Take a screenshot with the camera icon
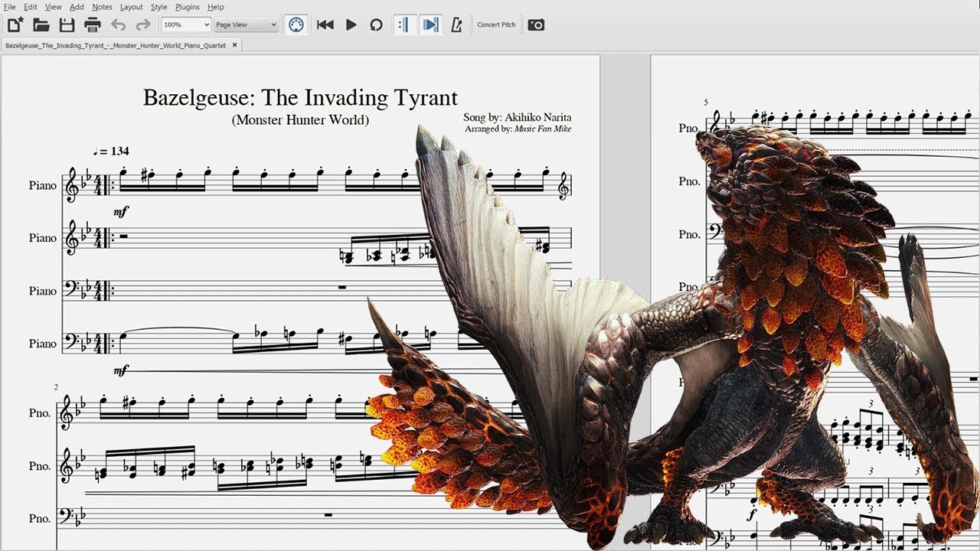Image resolution: width=980 pixels, height=551 pixels. point(536,24)
